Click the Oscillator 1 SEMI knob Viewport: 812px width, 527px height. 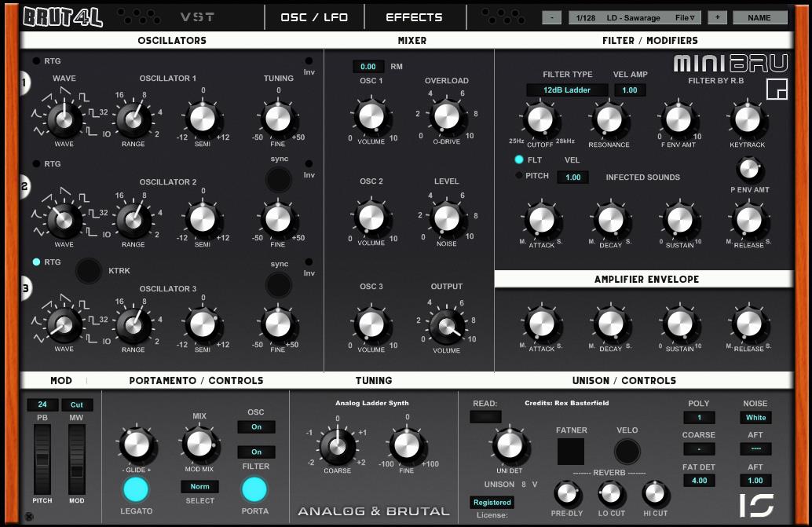(x=203, y=119)
